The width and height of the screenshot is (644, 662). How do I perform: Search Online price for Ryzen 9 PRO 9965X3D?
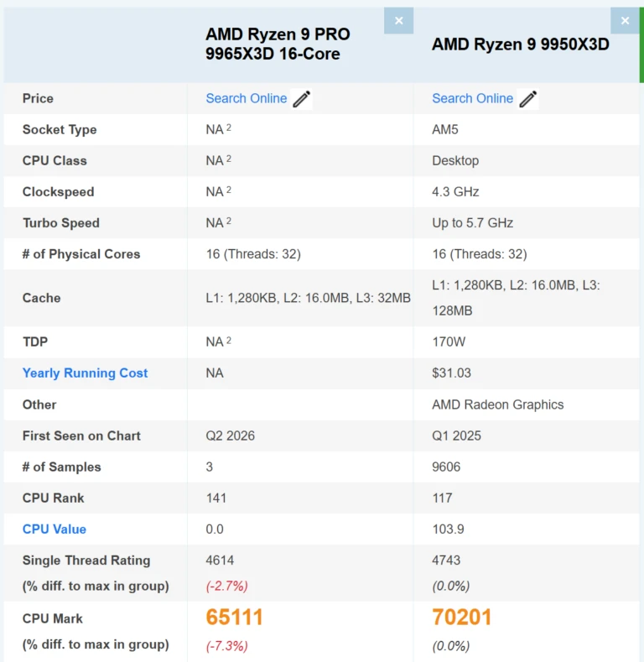click(x=247, y=98)
